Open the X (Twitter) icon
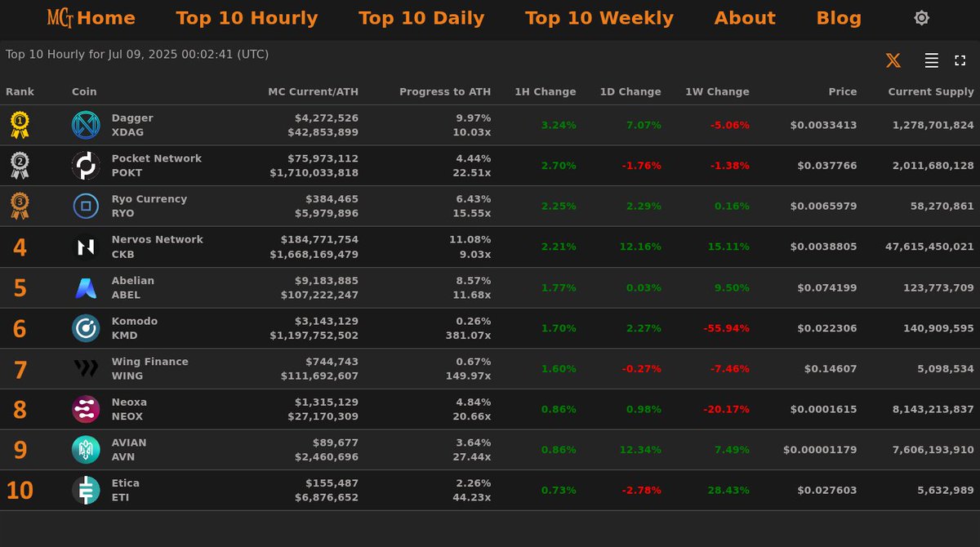 893,60
